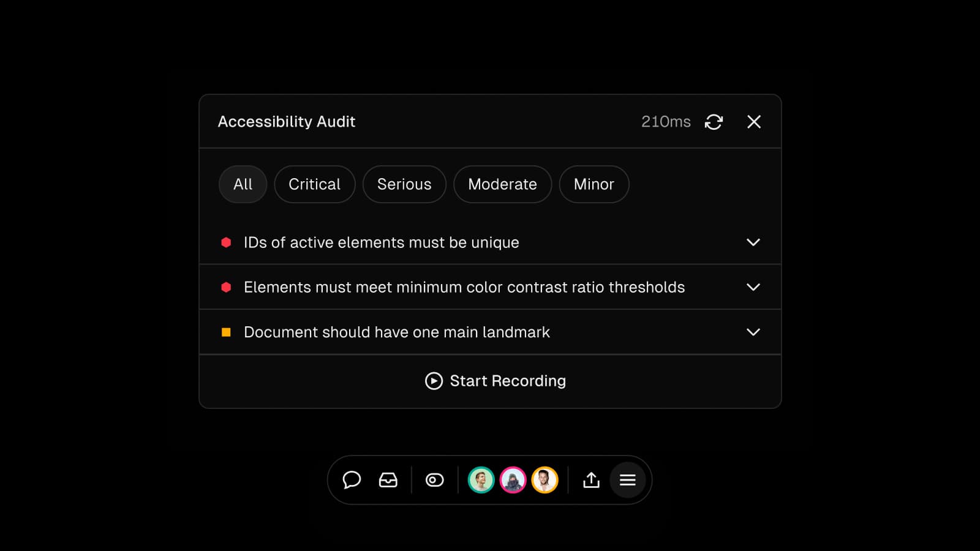This screenshot has width=980, height=551.
Task: Click the 210ms timing label
Action: point(666,122)
